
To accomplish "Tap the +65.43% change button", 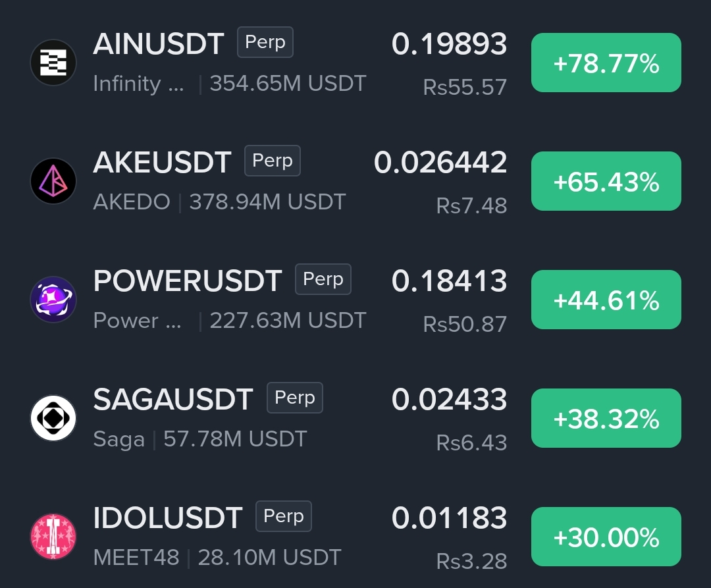I will [x=606, y=181].
